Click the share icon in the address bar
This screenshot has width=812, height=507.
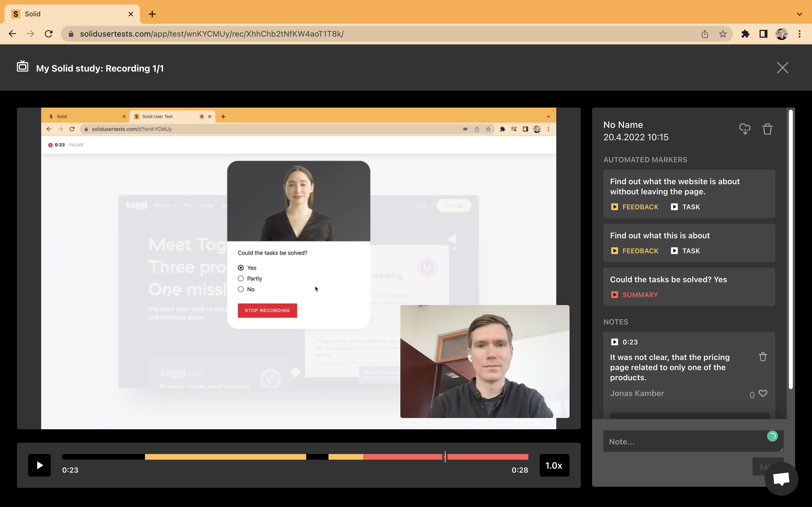[x=705, y=34]
